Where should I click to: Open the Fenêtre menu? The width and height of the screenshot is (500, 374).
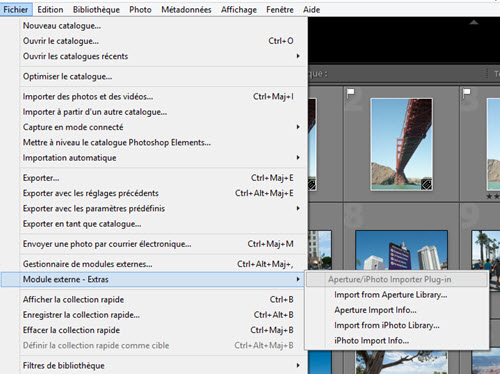280,10
